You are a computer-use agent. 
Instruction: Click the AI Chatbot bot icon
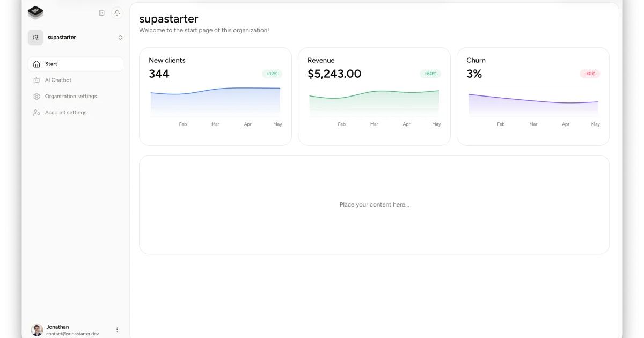[x=36, y=80]
